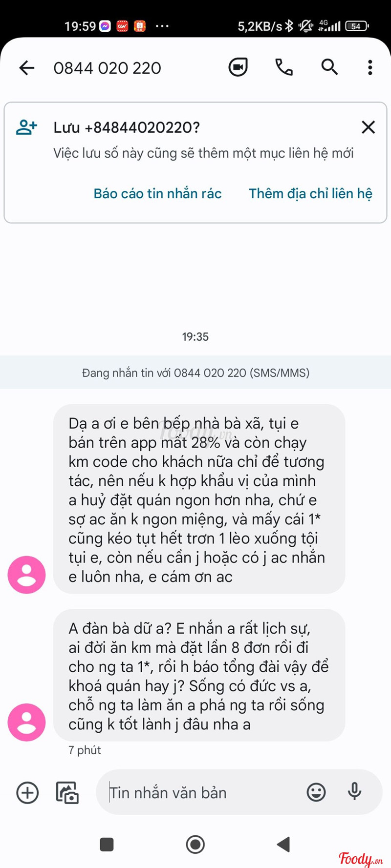This screenshot has height=868, width=391.
Task: Search within this conversation
Action: 329,67
